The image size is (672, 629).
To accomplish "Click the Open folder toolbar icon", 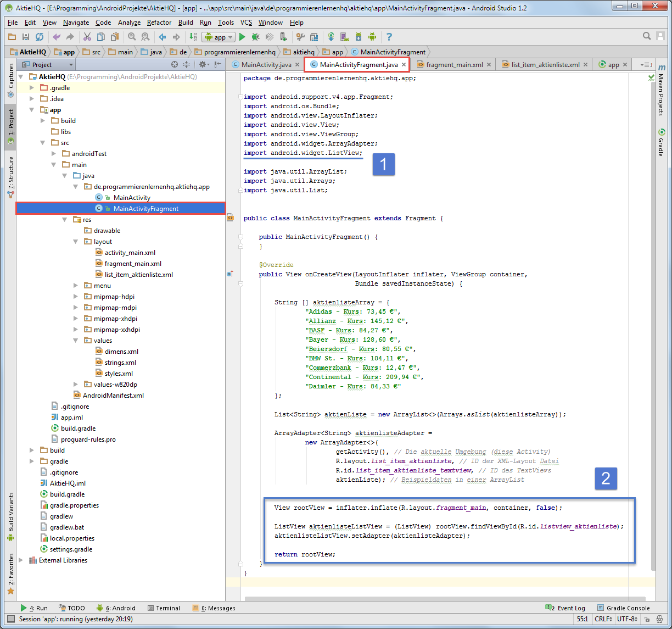I will click(x=12, y=37).
